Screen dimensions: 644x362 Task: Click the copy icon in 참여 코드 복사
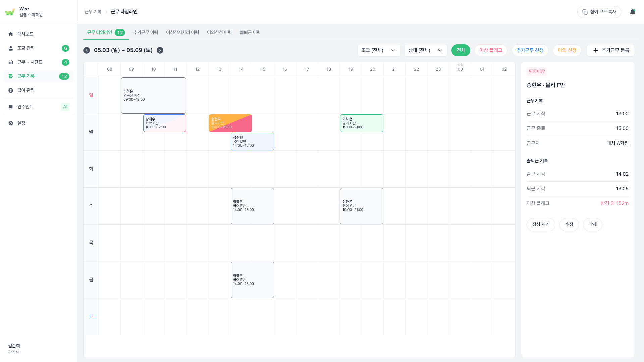pos(585,12)
